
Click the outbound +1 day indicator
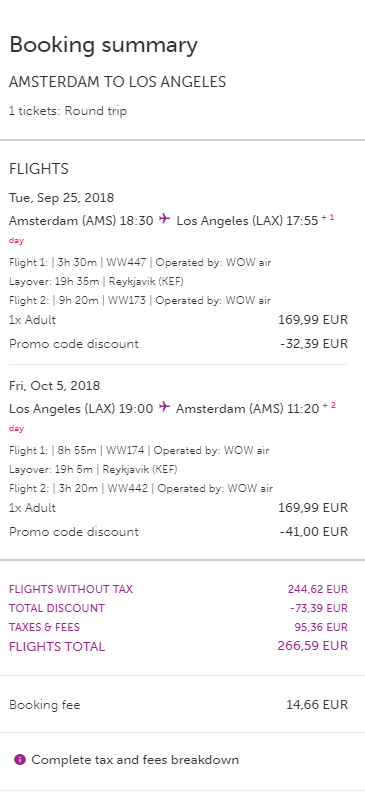[328, 218]
